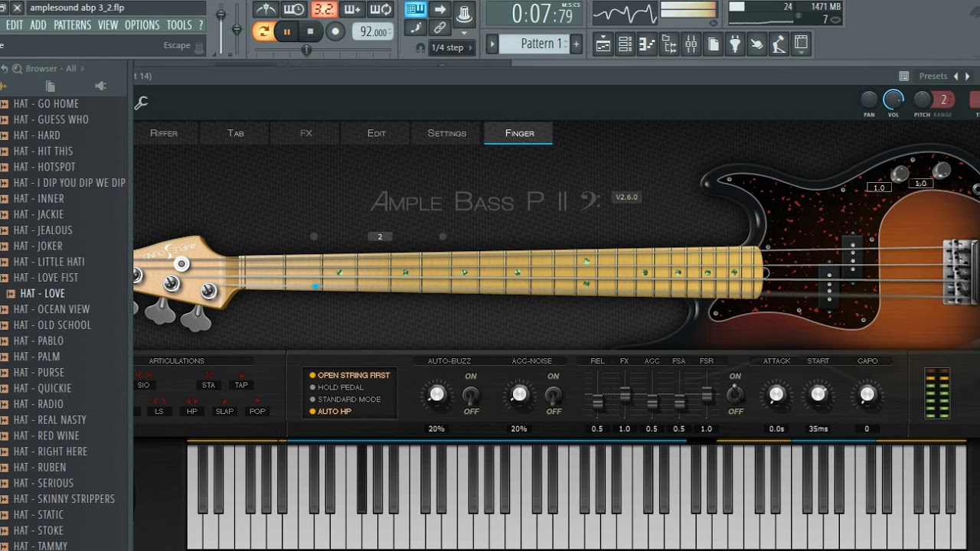This screenshot has width=980, height=551.
Task: Click the SLAP articulation button
Action: pyautogui.click(x=224, y=411)
